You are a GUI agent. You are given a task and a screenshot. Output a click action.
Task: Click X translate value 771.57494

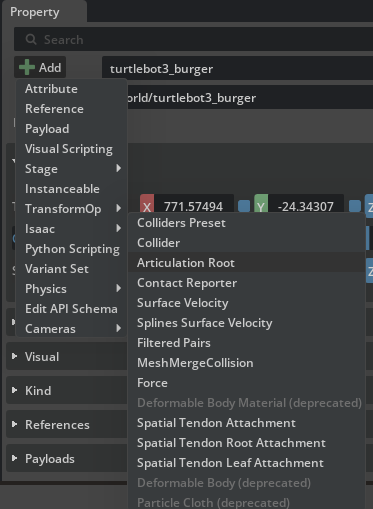[193, 207]
